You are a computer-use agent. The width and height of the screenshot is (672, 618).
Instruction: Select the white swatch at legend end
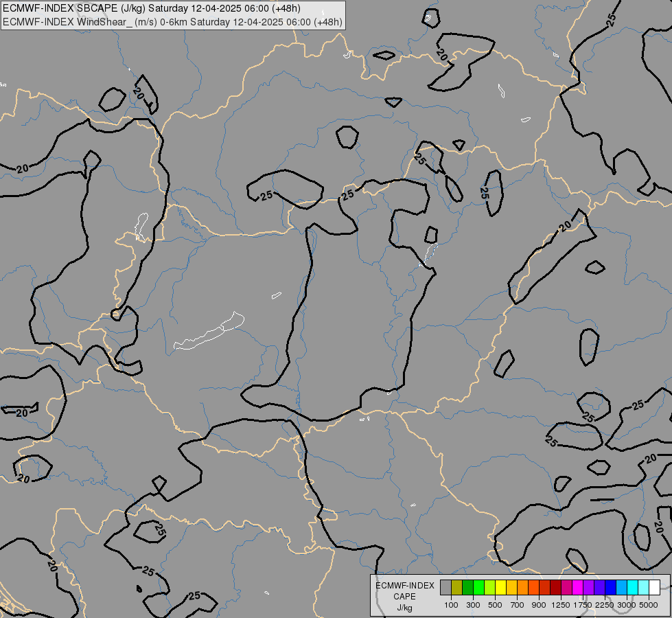[x=654, y=587]
